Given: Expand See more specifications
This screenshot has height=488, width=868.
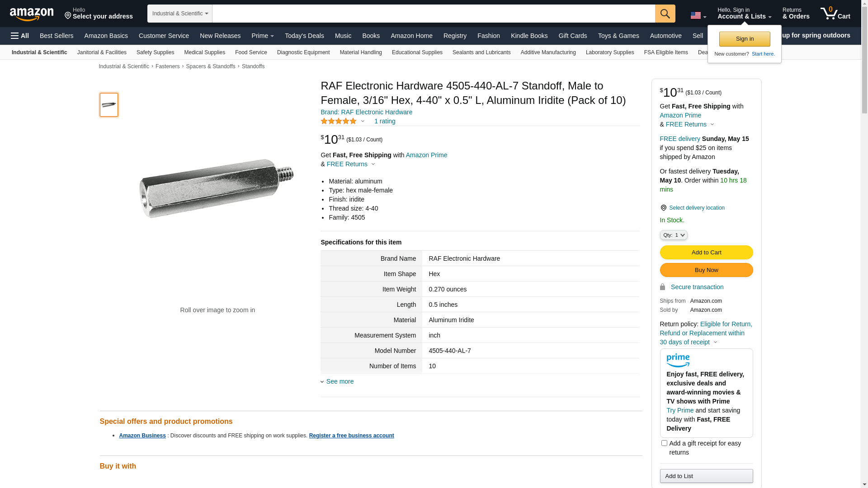Looking at the screenshot, I should click(340, 381).
